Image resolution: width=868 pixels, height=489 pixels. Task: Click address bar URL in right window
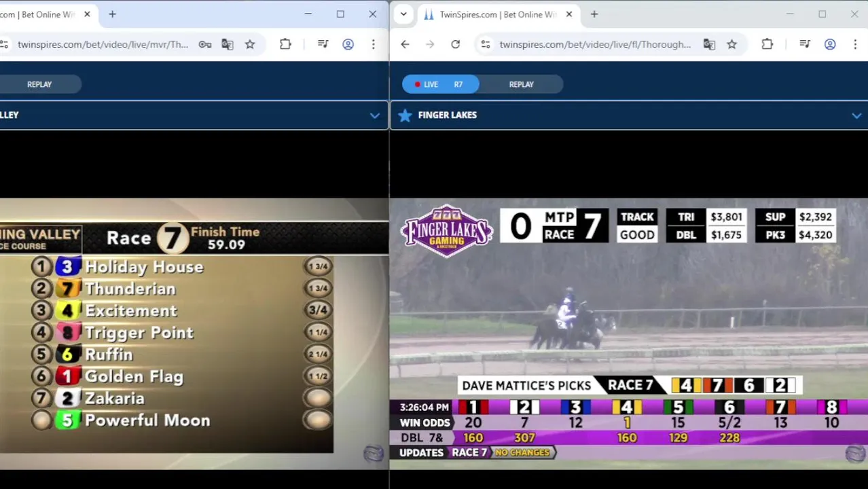[595, 44]
